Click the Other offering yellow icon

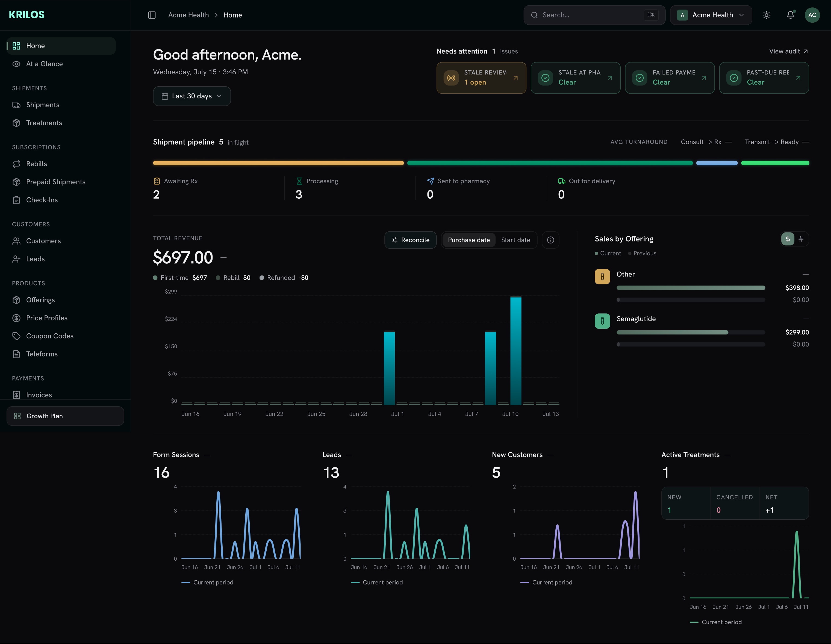click(x=602, y=277)
